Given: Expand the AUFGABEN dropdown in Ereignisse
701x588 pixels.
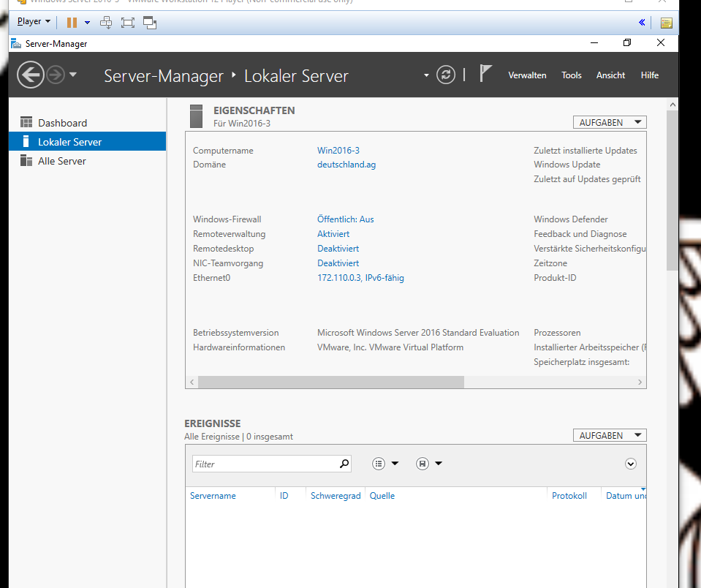Looking at the screenshot, I should [610, 435].
